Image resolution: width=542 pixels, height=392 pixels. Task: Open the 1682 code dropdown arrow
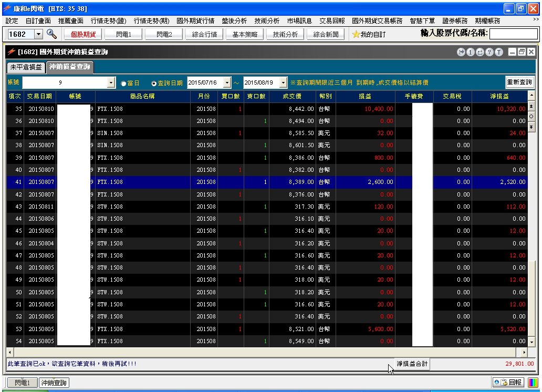(39, 34)
